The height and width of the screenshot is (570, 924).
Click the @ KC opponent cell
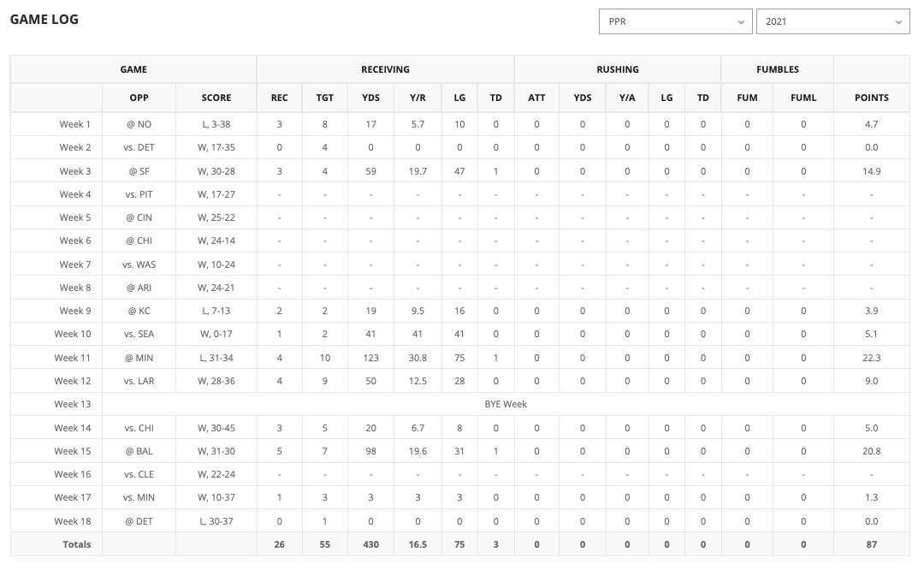click(x=139, y=311)
